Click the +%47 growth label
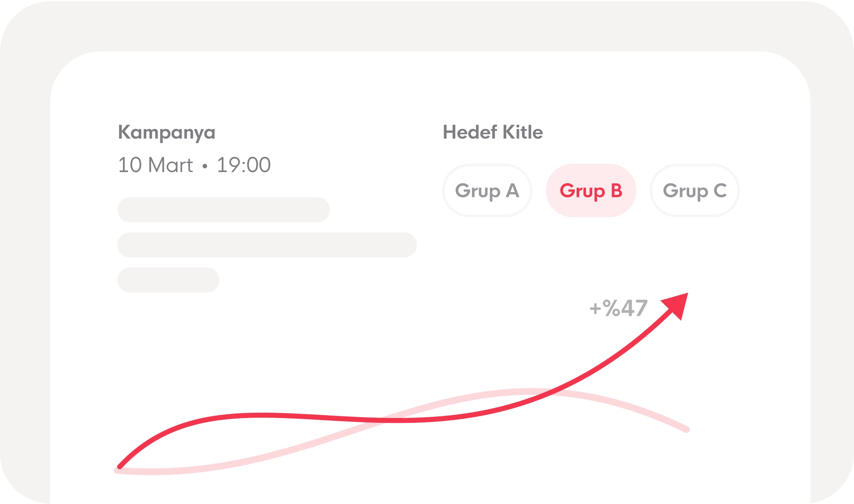 point(618,309)
